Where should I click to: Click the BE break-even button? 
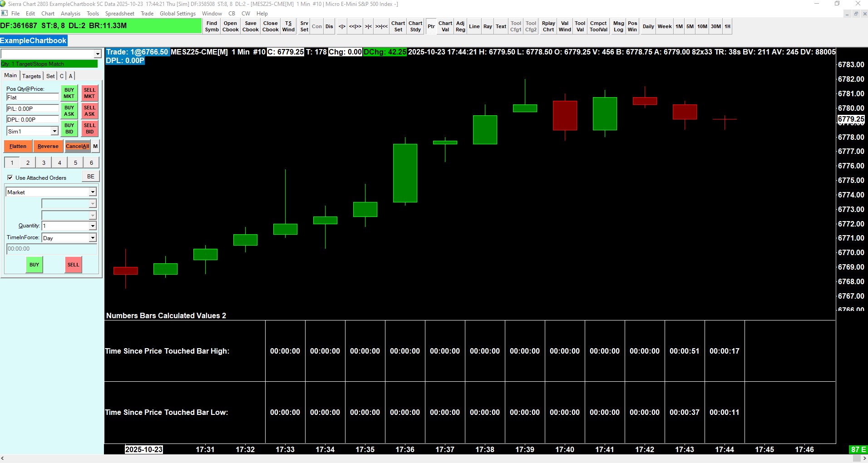coord(91,177)
